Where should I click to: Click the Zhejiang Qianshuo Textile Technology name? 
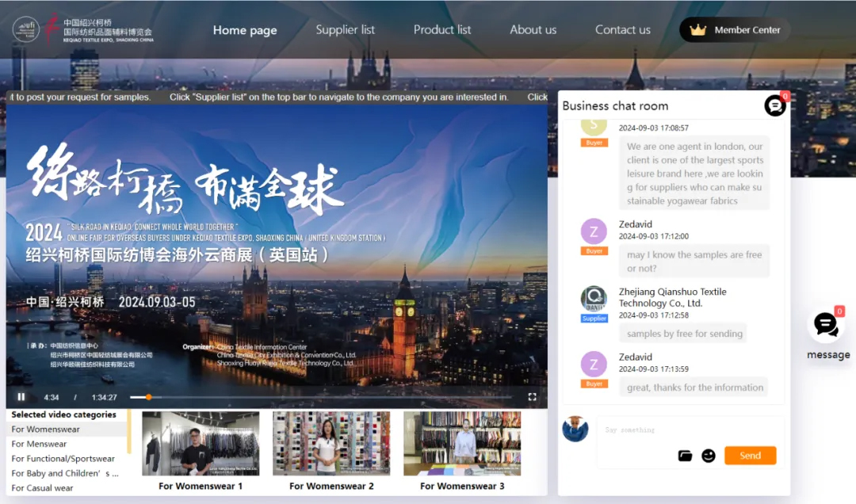(673, 298)
